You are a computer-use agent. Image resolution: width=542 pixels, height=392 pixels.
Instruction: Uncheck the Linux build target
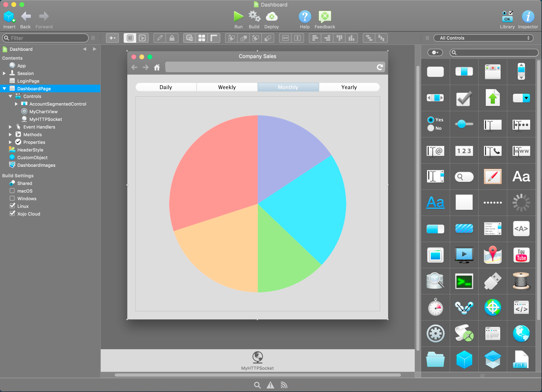pos(12,206)
